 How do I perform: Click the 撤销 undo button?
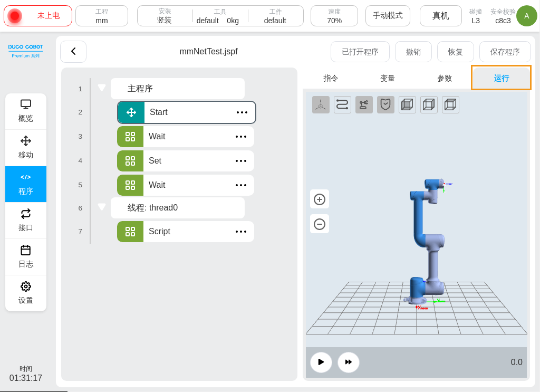pos(413,52)
